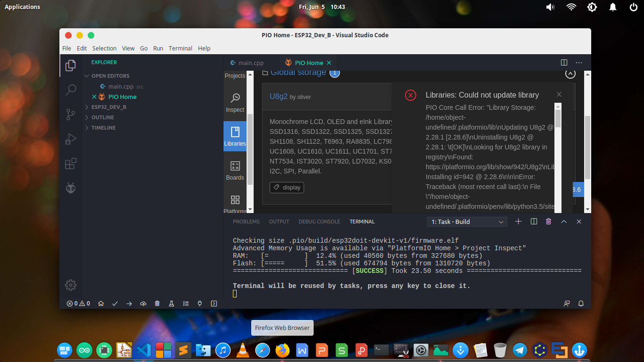The width and height of the screenshot is (644, 362).
Task: Click PlatformIO New Terminal icon
Action: [214, 304]
